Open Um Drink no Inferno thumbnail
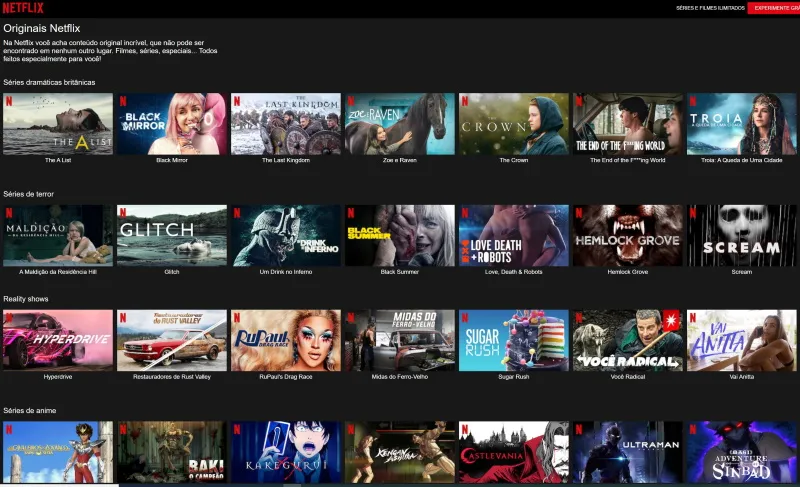This screenshot has height=487, width=800. pos(286,236)
